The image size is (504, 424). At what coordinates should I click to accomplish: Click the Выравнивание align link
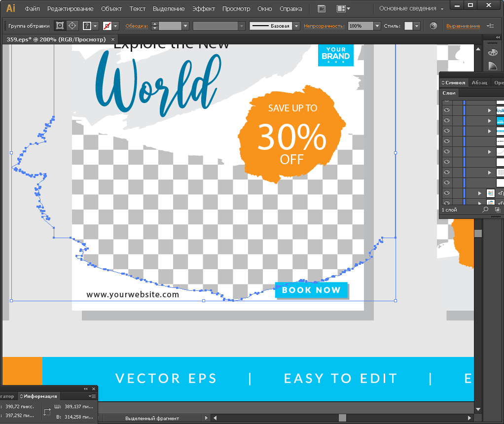click(463, 26)
